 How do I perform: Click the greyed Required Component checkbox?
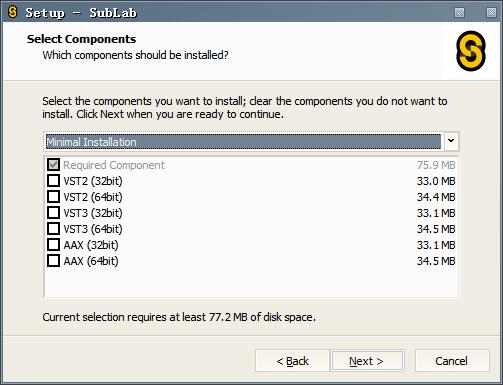[x=53, y=165]
